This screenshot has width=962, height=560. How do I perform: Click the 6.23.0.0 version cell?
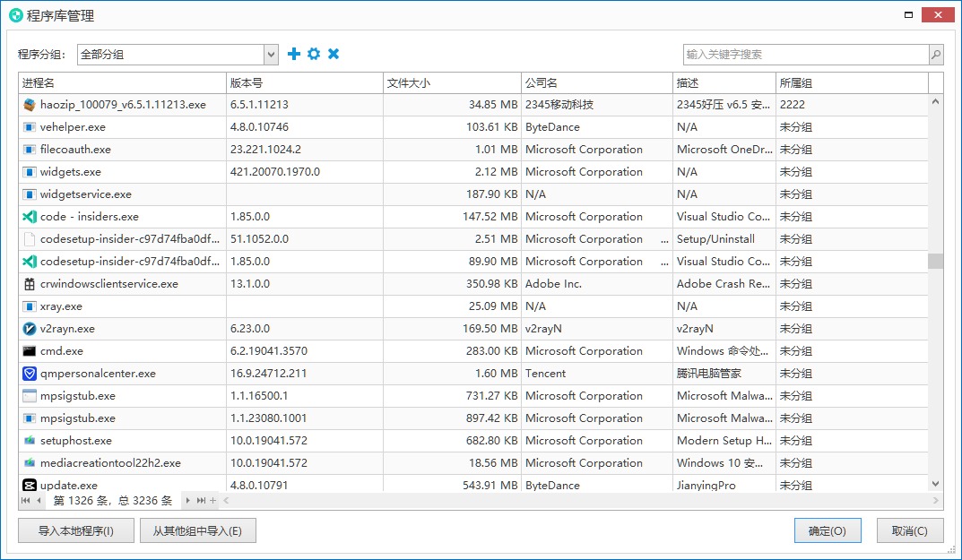[x=305, y=329]
